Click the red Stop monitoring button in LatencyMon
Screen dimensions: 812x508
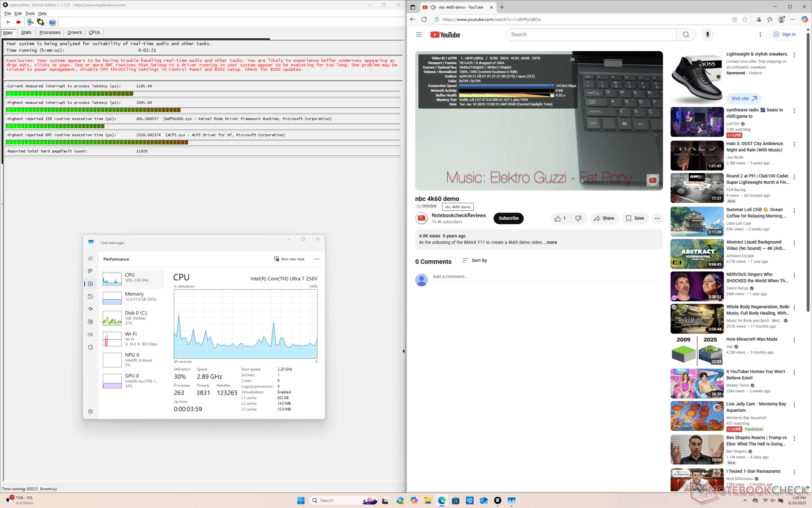18,22
